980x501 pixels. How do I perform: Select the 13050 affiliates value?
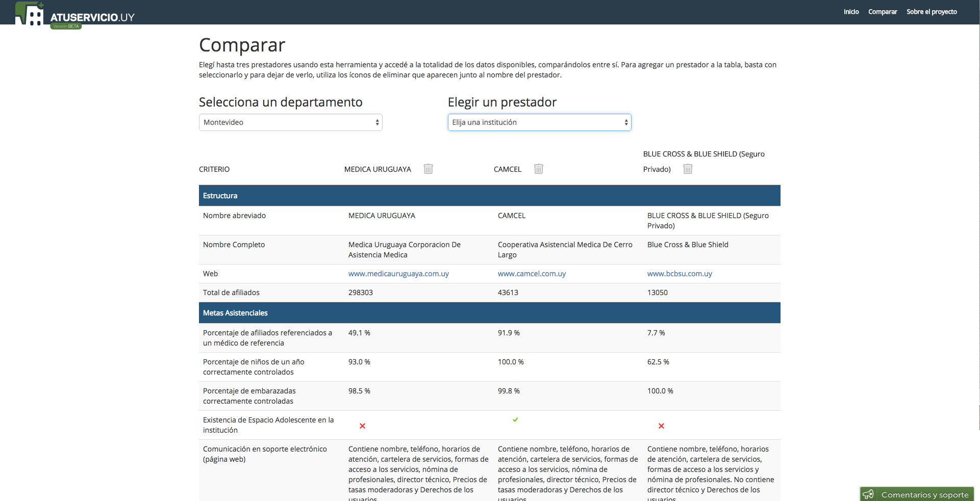click(658, 293)
